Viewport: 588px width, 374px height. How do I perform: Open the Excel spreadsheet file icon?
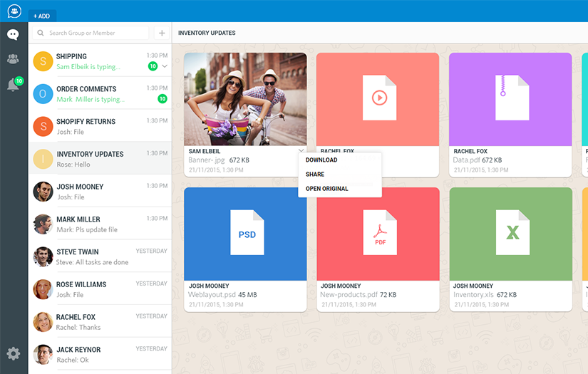pos(512,233)
